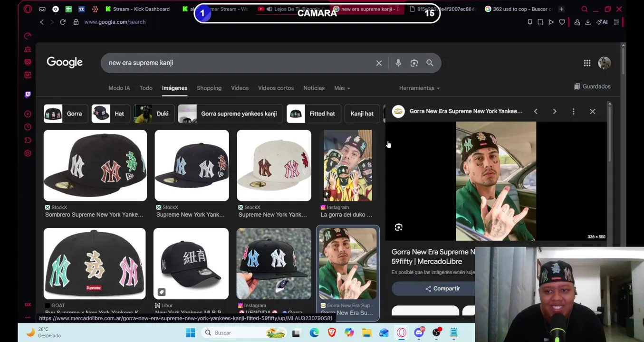
Task: Open the Videos tab
Action: pos(240,88)
